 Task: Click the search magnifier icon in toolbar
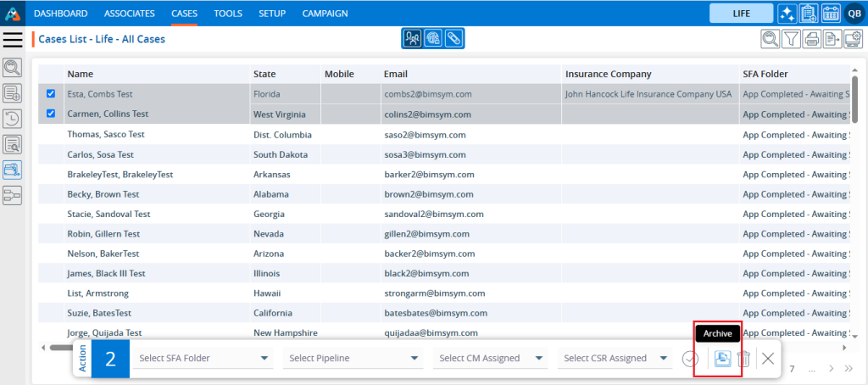click(769, 38)
